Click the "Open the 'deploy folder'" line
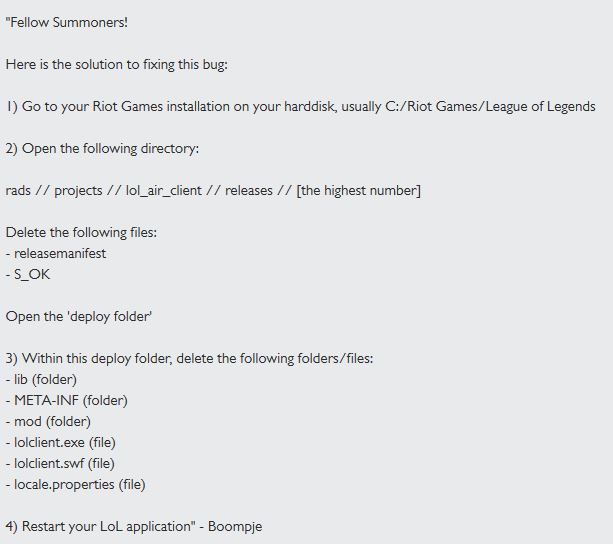 click(79, 317)
